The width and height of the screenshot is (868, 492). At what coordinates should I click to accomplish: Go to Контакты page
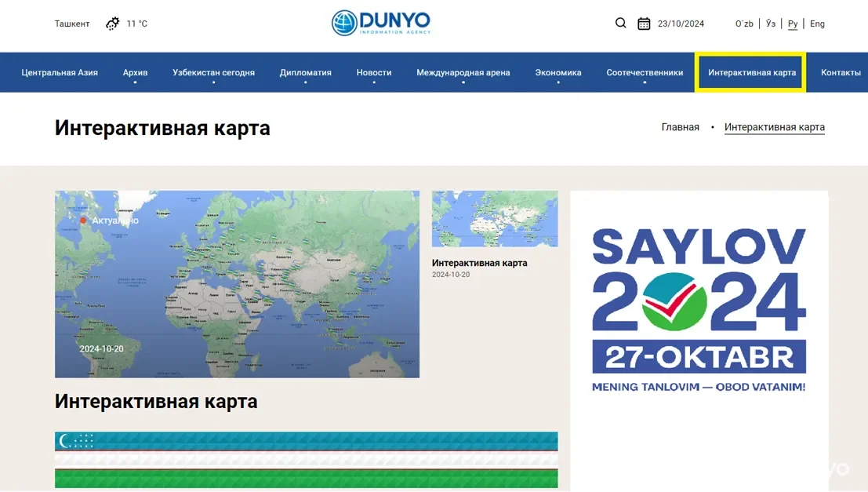click(x=841, y=72)
